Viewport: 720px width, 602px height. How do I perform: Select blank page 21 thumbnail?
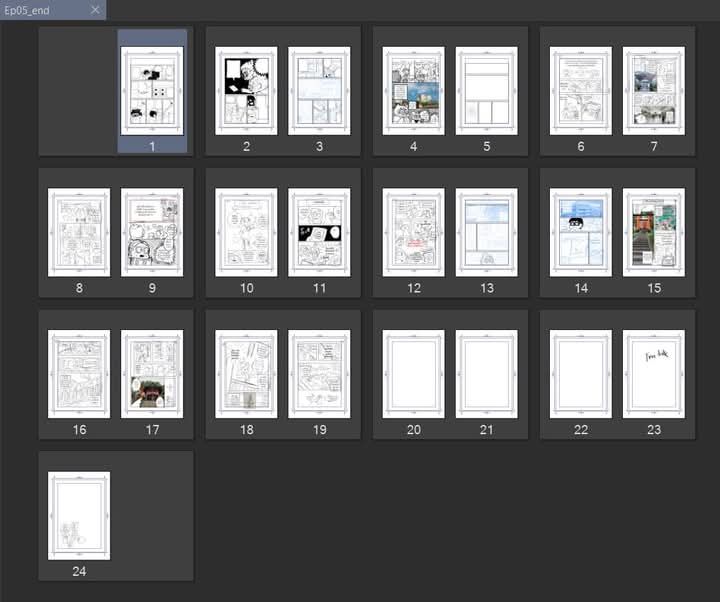point(486,374)
